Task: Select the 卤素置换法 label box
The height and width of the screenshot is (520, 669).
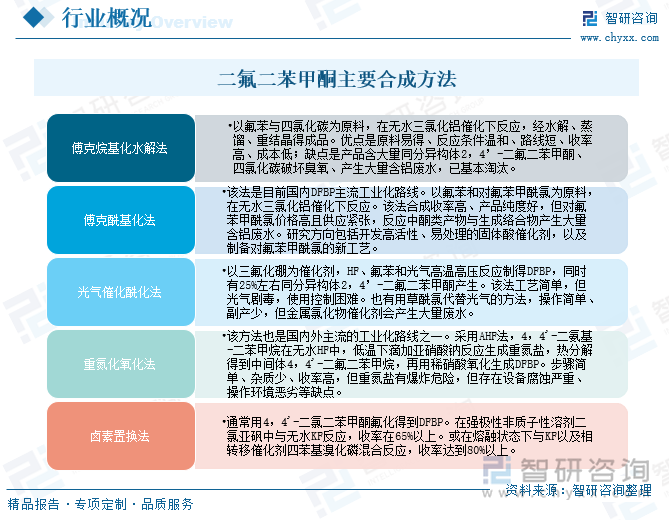Action: coord(121,436)
